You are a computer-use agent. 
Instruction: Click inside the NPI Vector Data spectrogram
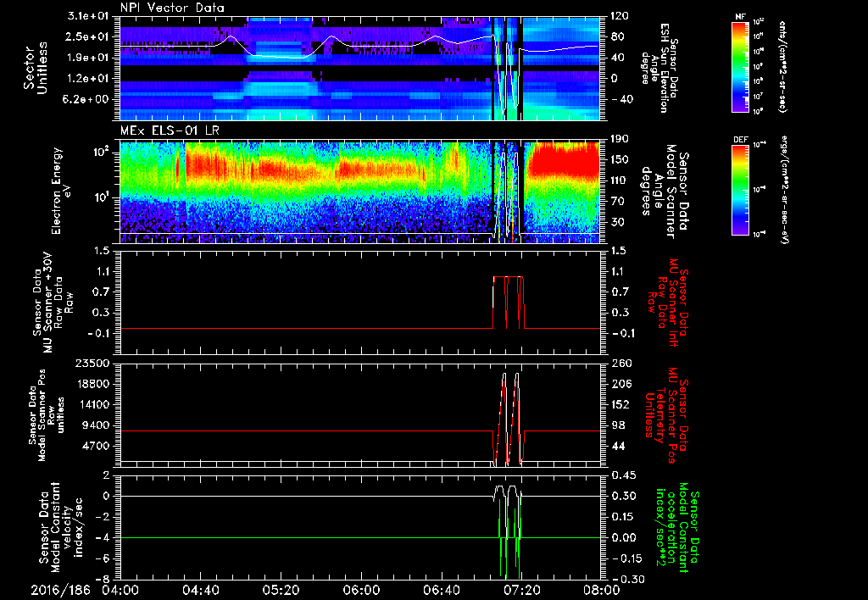tap(359, 68)
